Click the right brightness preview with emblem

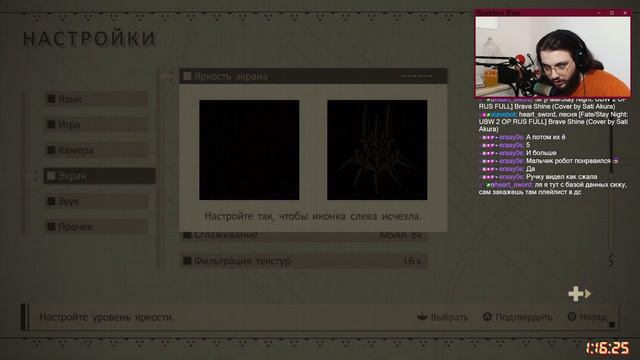(x=377, y=150)
